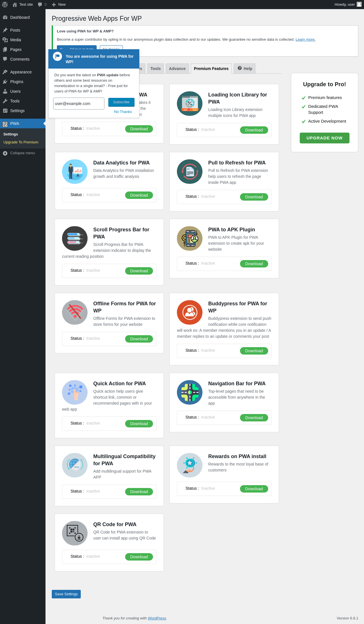Screen dimensions: 364x624
Task: Click the Rewards on PWA install icon
Action: (x=190, y=465)
